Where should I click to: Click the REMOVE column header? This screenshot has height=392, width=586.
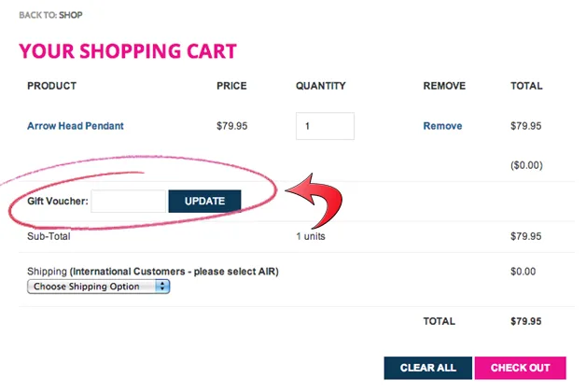(x=444, y=86)
